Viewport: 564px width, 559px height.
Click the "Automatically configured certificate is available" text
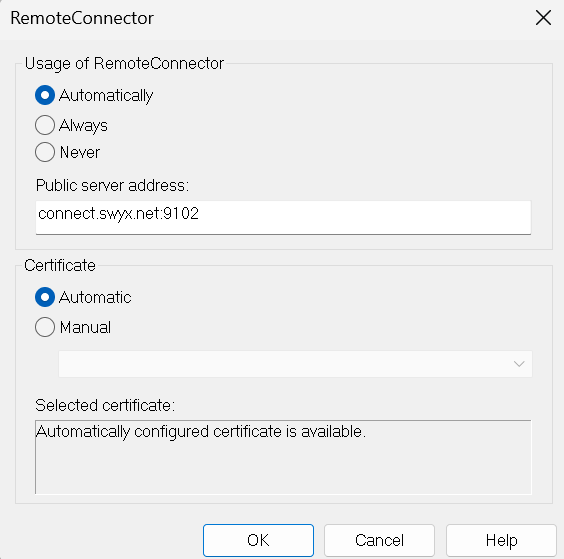201,432
